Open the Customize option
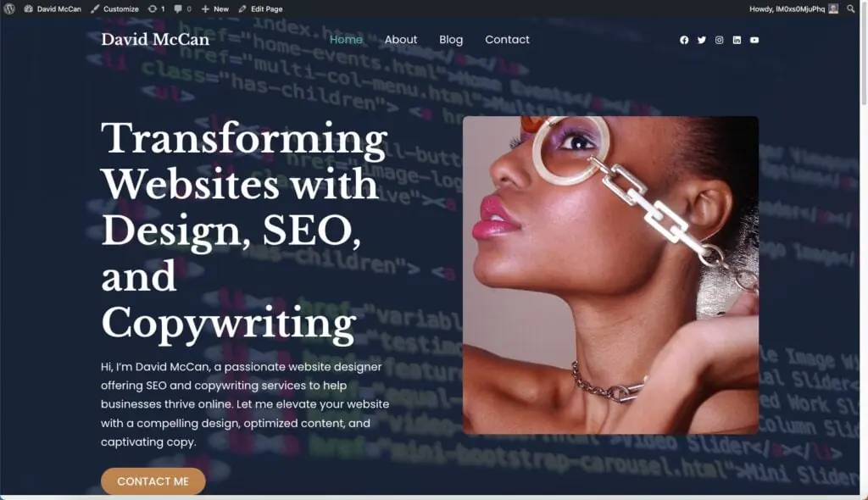Screen dimensions: 868x500 pos(115,8)
